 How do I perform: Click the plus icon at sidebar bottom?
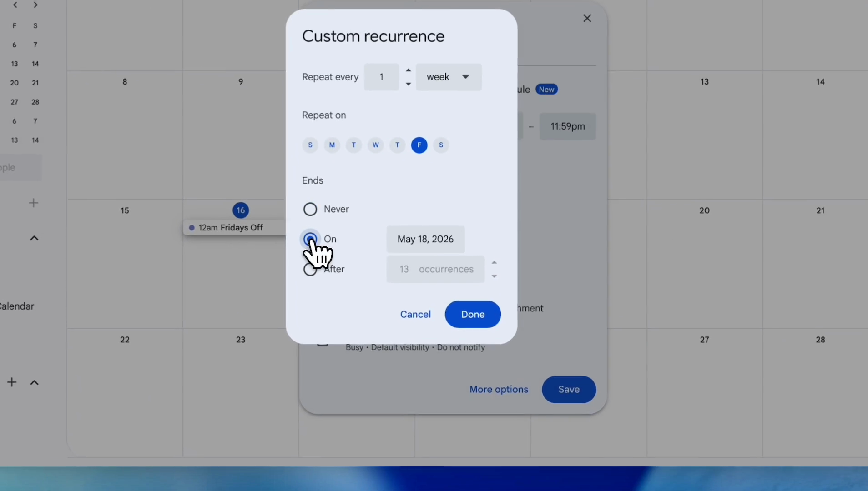click(x=12, y=382)
